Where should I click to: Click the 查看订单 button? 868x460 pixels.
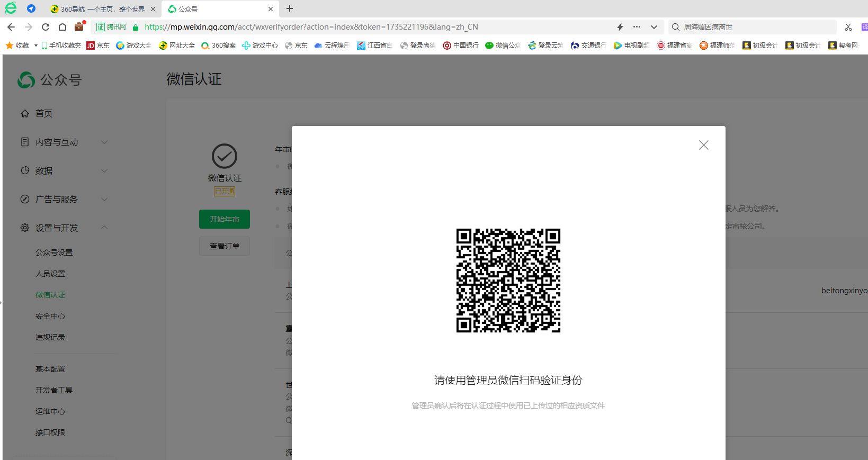[225, 246]
